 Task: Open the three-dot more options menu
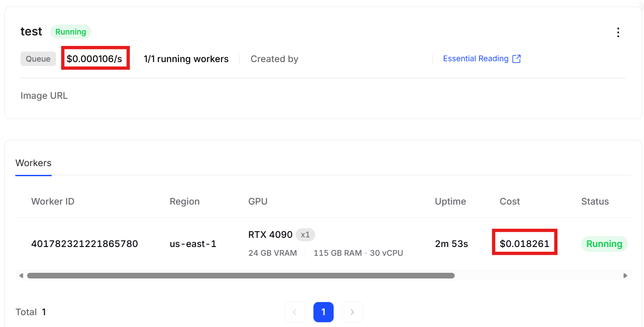coord(618,32)
